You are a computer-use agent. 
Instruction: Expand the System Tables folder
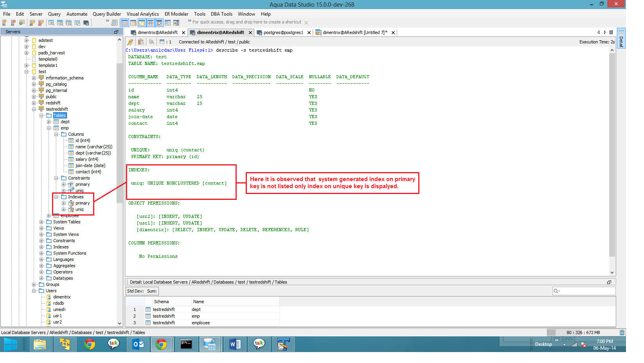41,222
